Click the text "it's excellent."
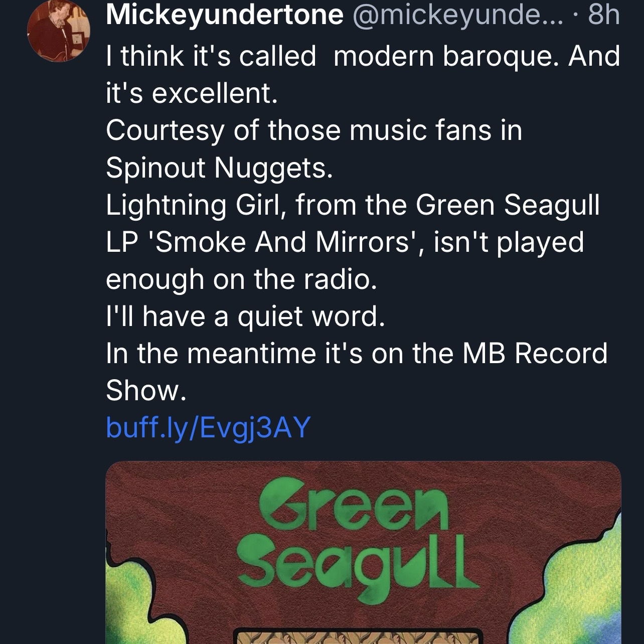The height and width of the screenshot is (644, 644). tap(191, 93)
